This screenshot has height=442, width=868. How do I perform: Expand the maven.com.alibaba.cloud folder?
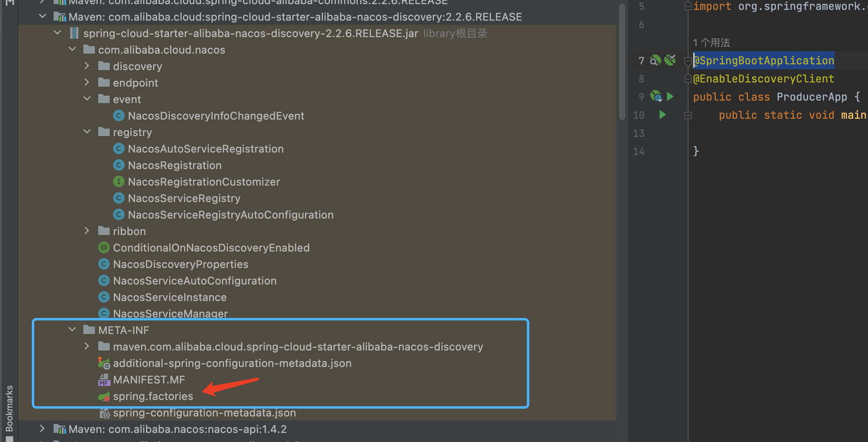[x=87, y=346]
